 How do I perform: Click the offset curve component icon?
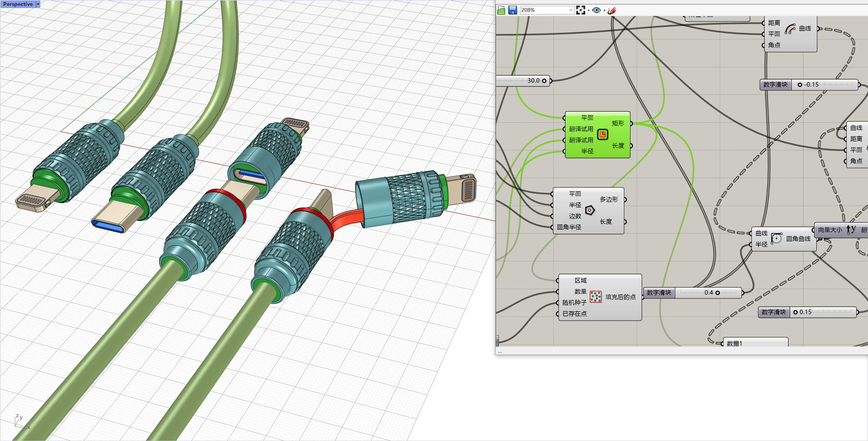[x=790, y=29]
